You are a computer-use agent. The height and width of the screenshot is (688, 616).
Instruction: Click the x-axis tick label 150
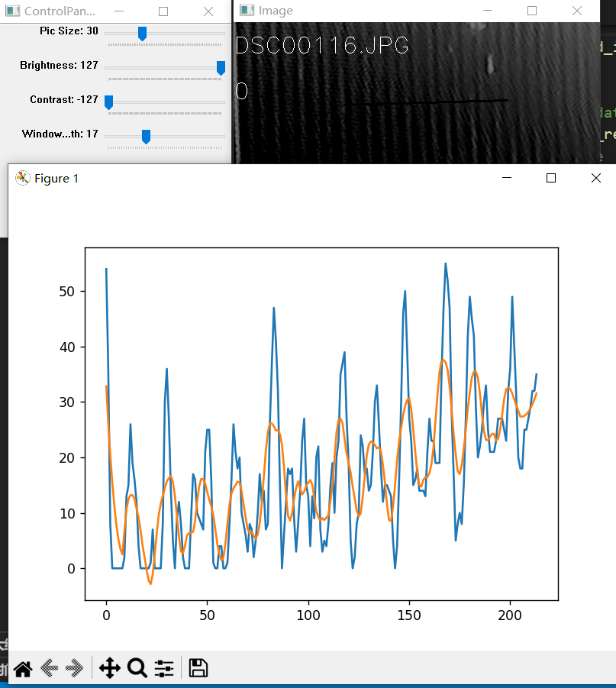click(x=409, y=615)
